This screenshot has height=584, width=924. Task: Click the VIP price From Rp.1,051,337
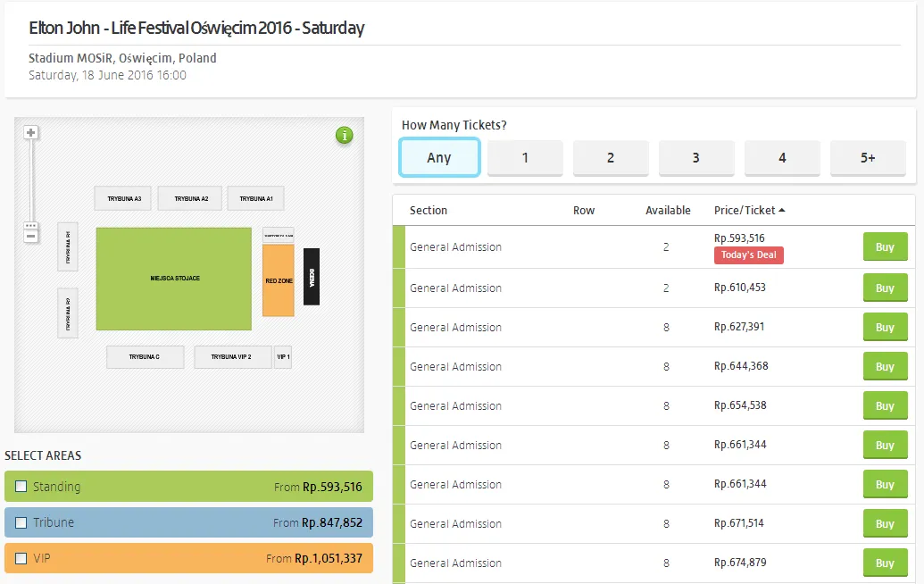[314, 559]
